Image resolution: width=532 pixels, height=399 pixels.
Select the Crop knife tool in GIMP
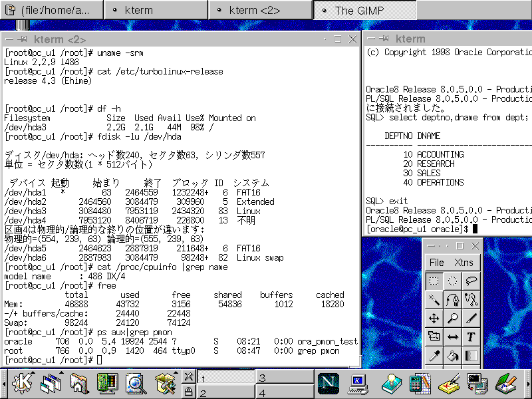pyautogui.click(x=471, y=319)
